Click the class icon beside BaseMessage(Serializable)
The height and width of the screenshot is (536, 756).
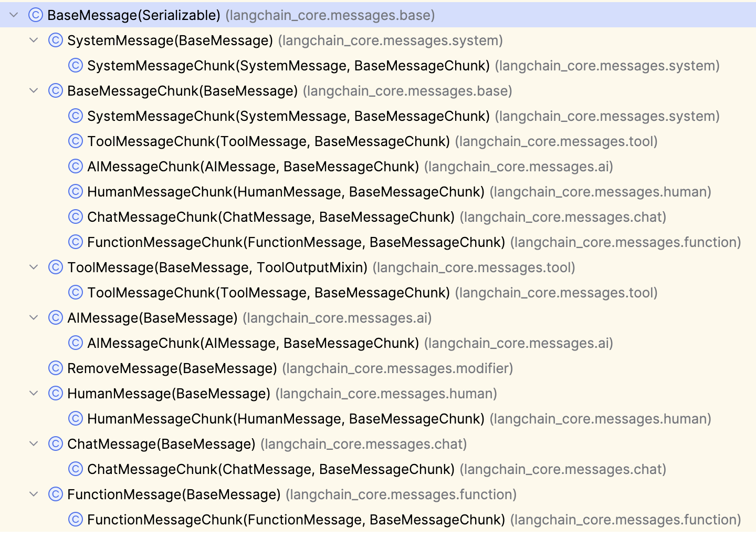35,15
